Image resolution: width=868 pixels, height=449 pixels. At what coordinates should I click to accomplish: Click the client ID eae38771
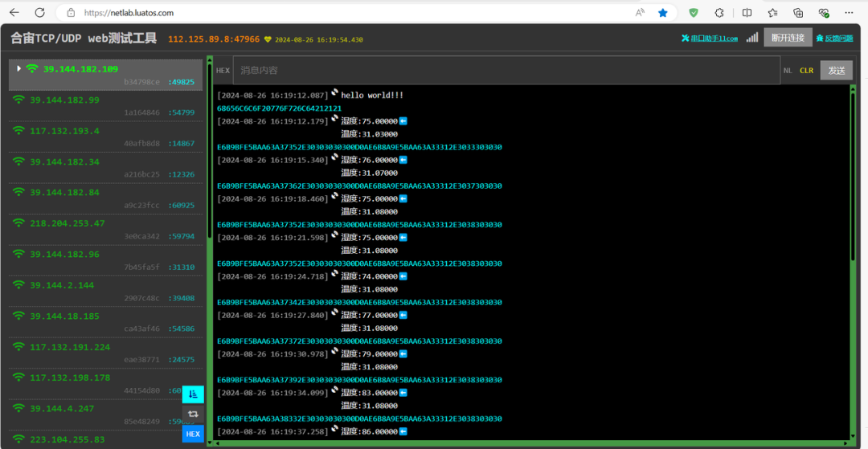(141, 360)
